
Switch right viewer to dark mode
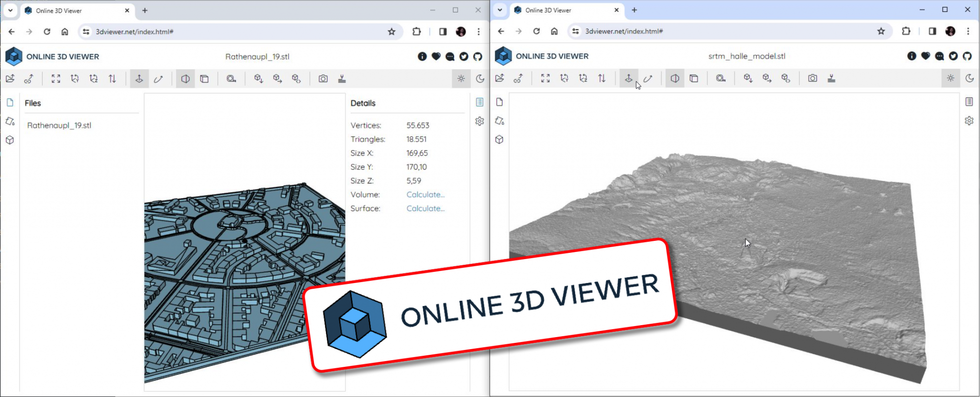969,78
